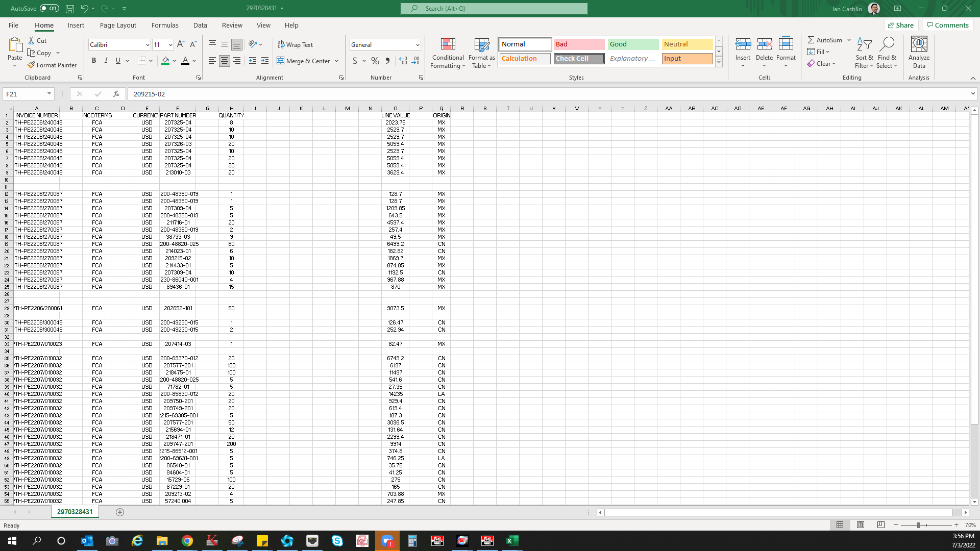Switch to the Formulas ribbon tab
Screen dimensions: 980x551
pyautogui.click(x=165, y=25)
